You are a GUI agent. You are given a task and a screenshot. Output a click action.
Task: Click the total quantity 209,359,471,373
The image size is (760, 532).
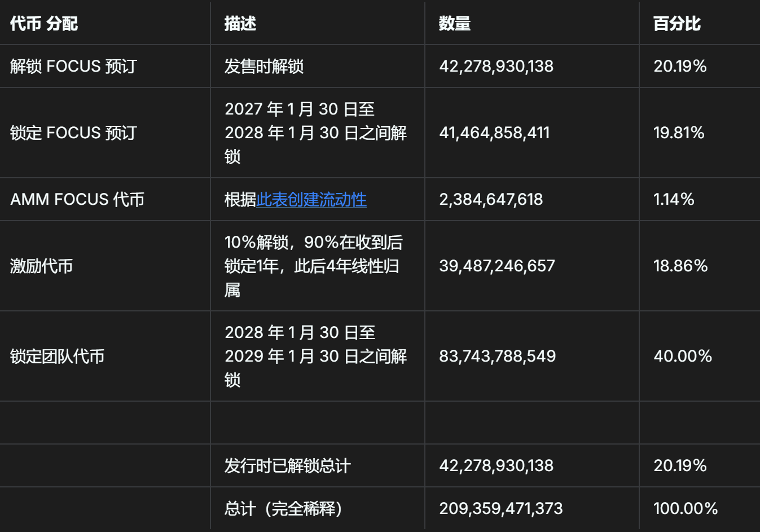coord(501,509)
